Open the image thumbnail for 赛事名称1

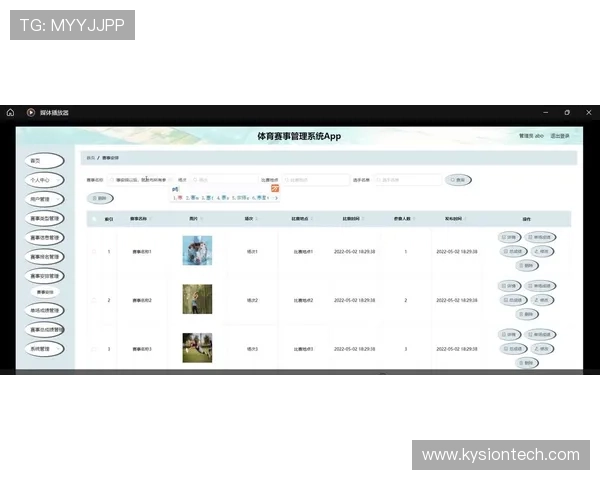pos(197,251)
